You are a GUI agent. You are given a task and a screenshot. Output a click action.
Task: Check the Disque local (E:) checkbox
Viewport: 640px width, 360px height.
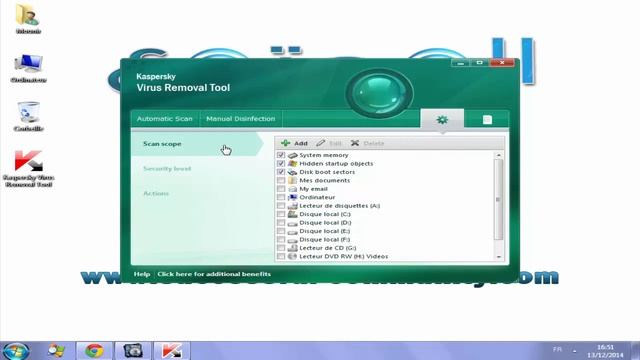281,231
